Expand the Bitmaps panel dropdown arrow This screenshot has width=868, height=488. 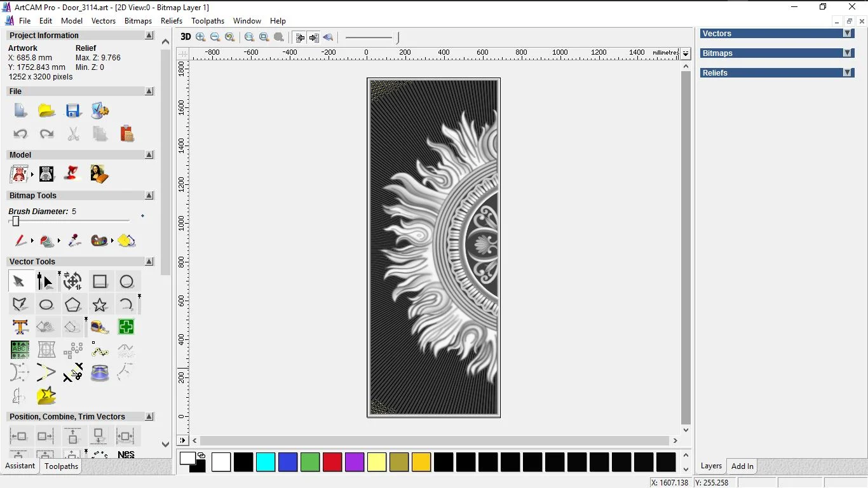(847, 53)
